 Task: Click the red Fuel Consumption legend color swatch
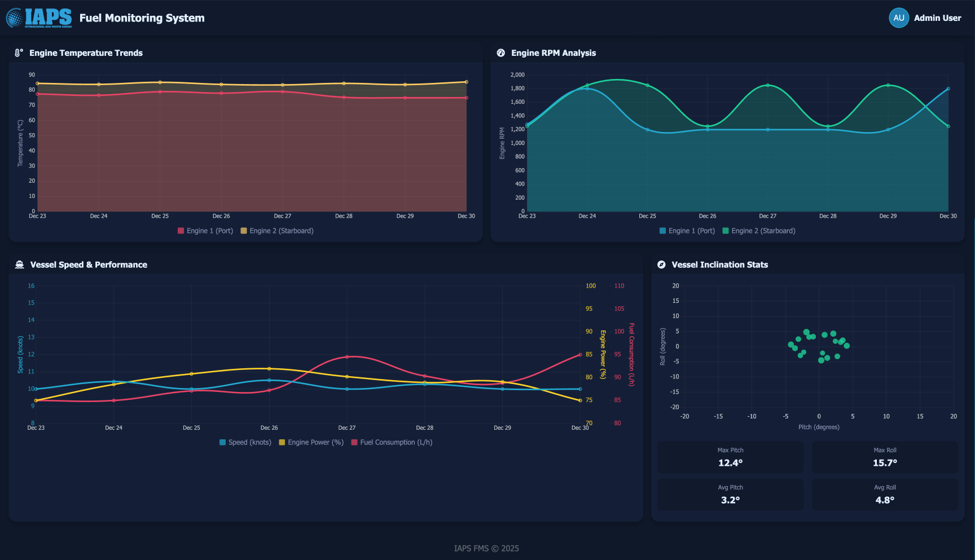pos(354,443)
